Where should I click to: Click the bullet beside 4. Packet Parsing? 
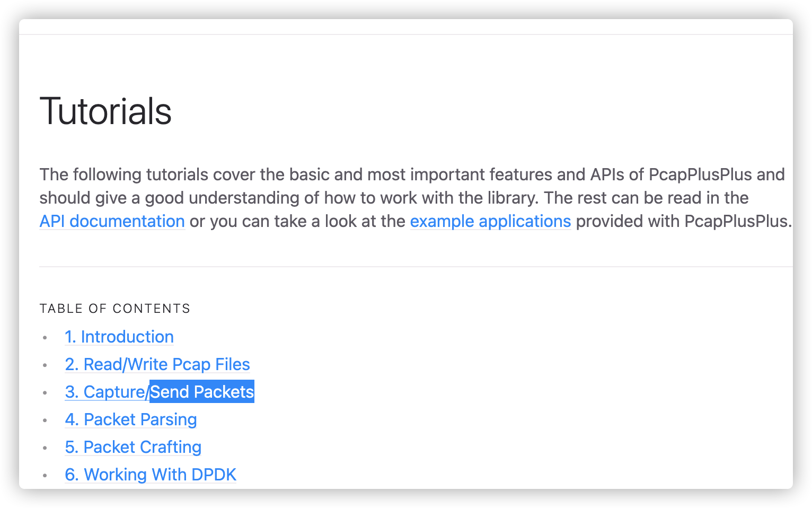click(45, 421)
